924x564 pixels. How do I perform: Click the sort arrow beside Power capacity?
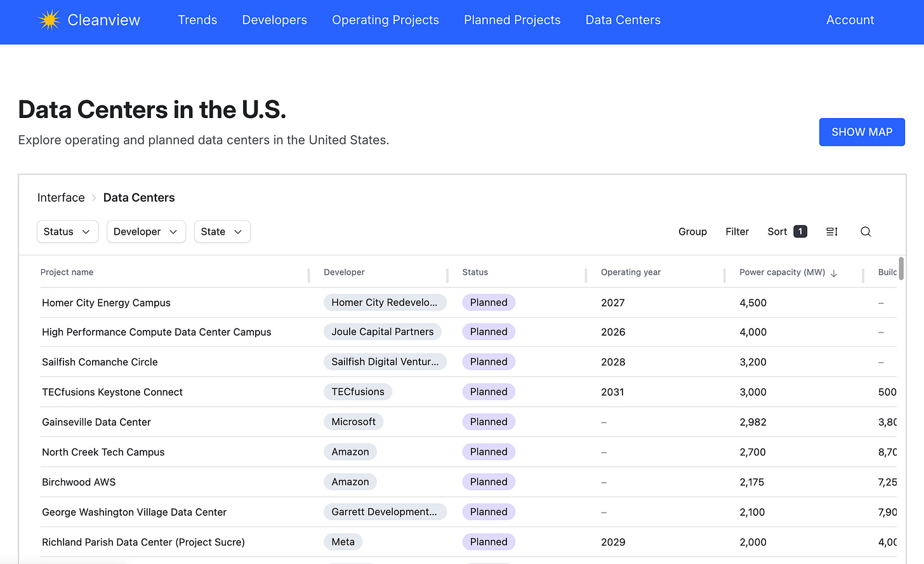[x=834, y=273]
